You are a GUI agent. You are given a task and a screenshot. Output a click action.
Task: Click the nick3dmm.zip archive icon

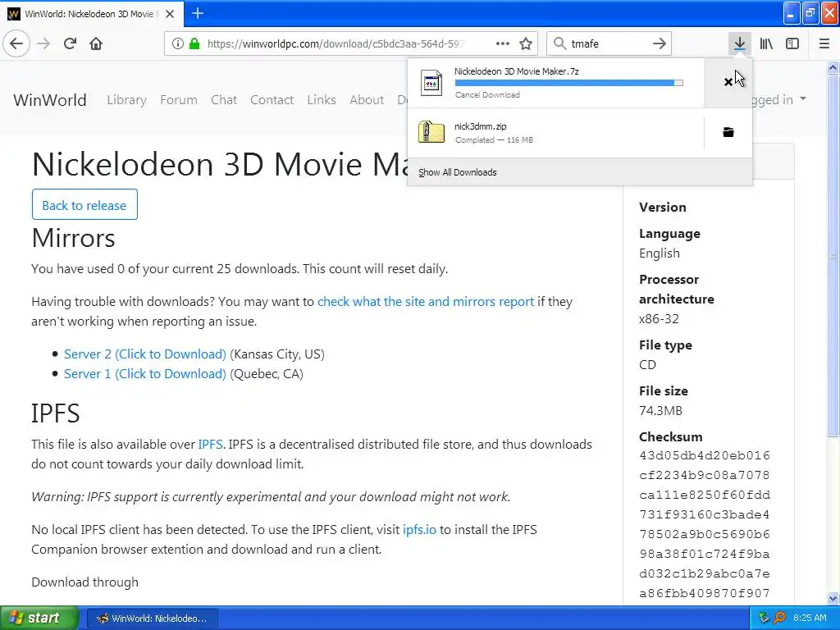tap(431, 132)
